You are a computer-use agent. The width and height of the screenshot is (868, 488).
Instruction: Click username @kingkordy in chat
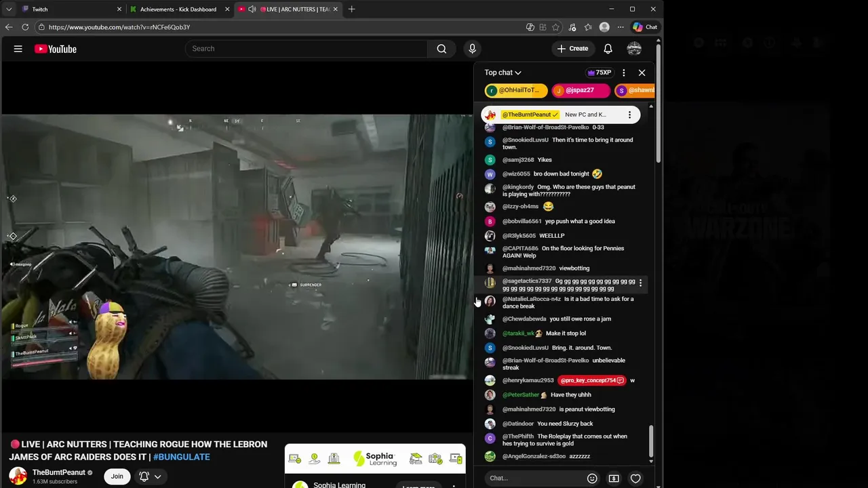coord(518,187)
